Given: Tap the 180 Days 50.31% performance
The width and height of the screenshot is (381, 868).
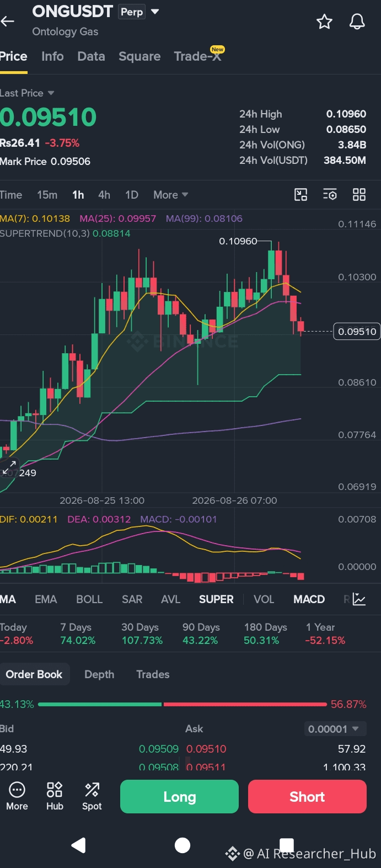Looking at the screenshot, I should click(x=265, y=634).
